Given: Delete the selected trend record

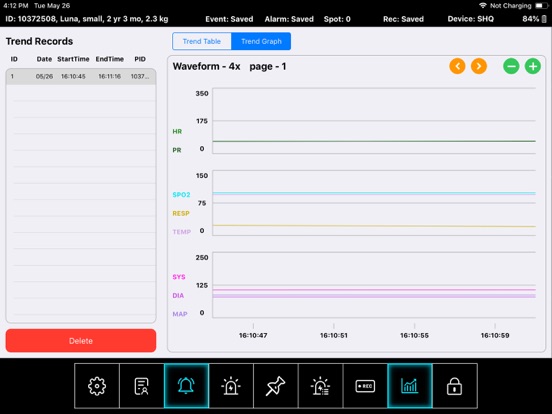Looking at the screenshot, I should tap(81, 340).
